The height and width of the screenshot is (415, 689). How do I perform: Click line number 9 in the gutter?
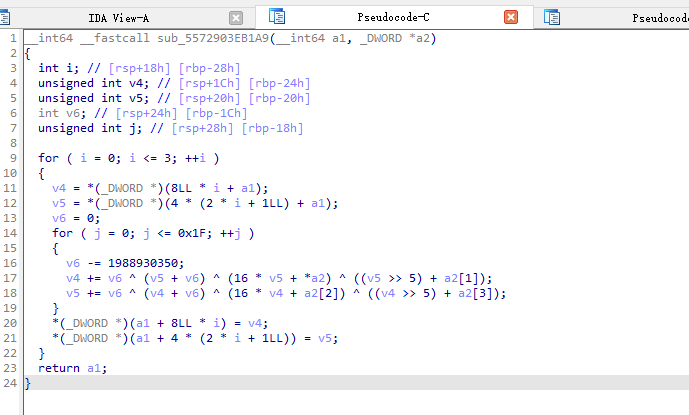click(13, 158)
